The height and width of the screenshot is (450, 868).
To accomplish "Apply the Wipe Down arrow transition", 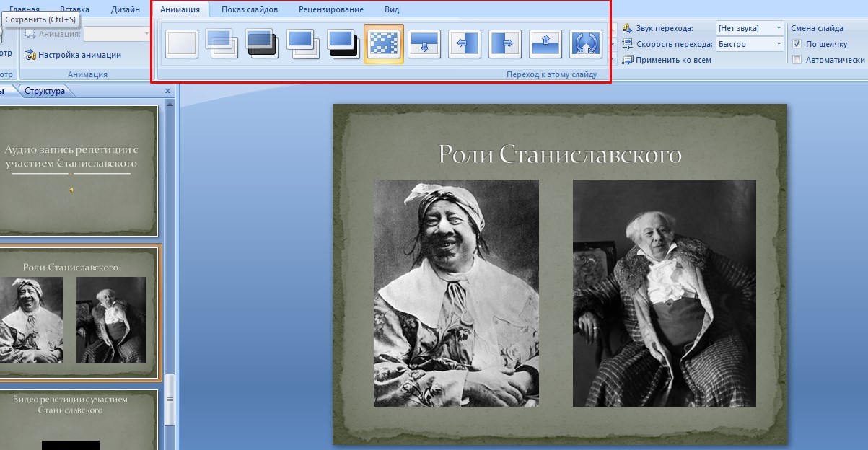I will [x=424, y=44].
